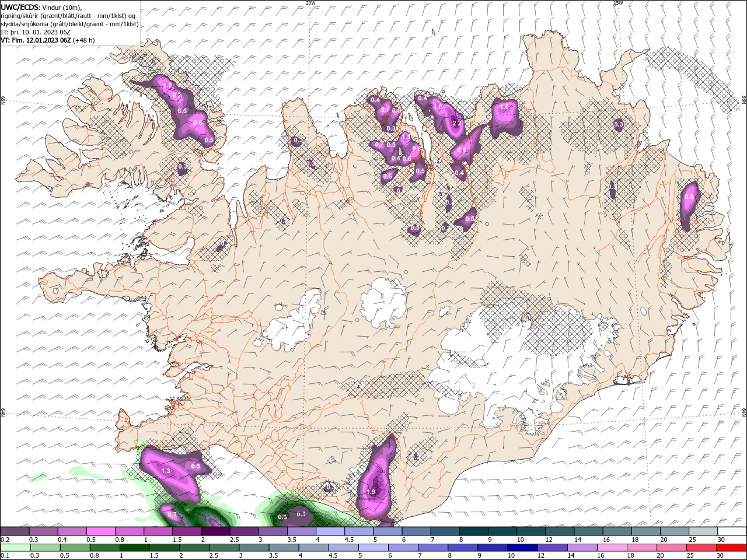Pick the bright pink upper-row swatch at 0.5
Image resolution: width=747 pixels, height=560 pixels.
click(100, 531)
